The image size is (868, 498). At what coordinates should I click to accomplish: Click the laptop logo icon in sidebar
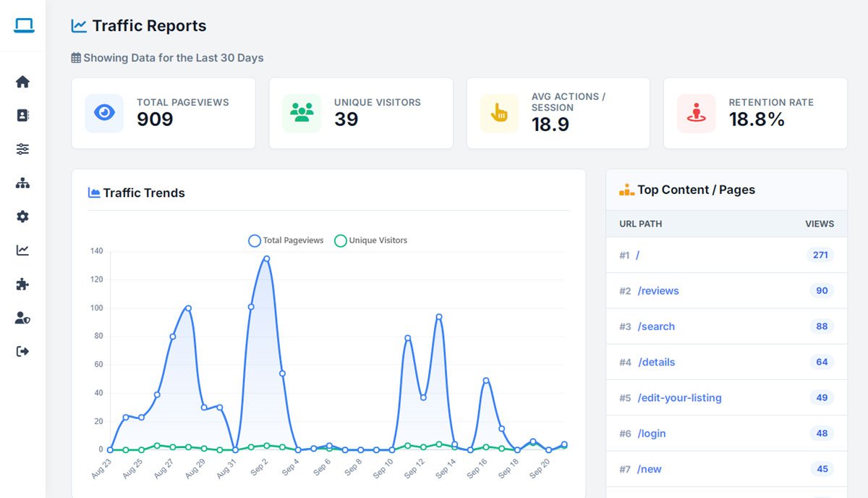coord(23,26)
